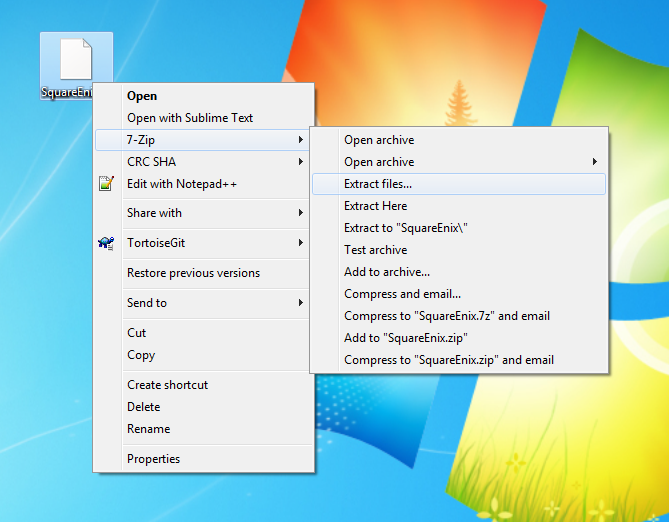Choose Extract Here
This screenshot has width=669, height=523.
[459, 206]
